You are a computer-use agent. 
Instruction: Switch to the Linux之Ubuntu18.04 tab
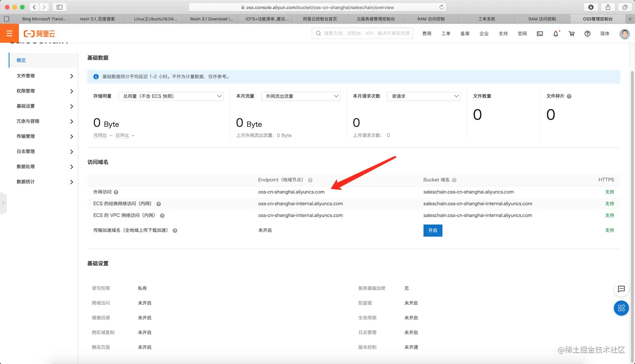pos(153,19)
